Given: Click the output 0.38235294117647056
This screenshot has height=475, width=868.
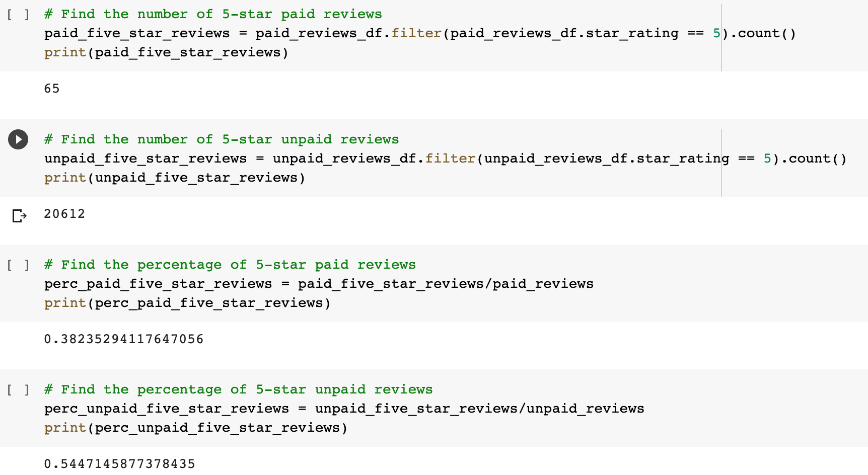Looking at the screenshot, I should 124,339.
